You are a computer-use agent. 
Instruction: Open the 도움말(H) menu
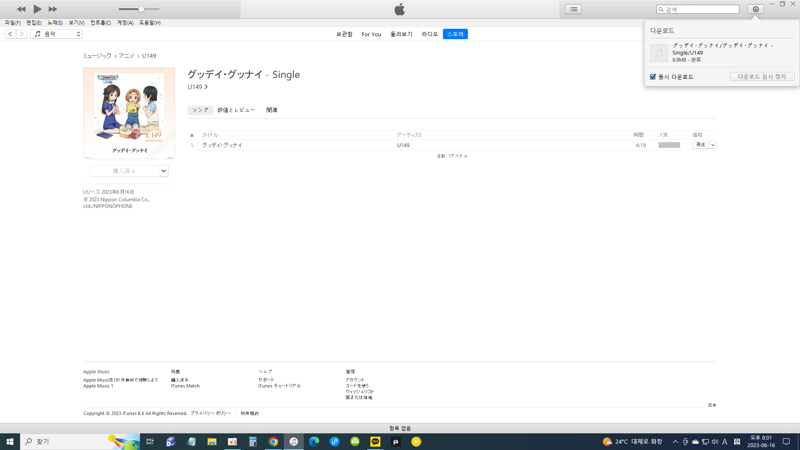click(x=149, y=22)
